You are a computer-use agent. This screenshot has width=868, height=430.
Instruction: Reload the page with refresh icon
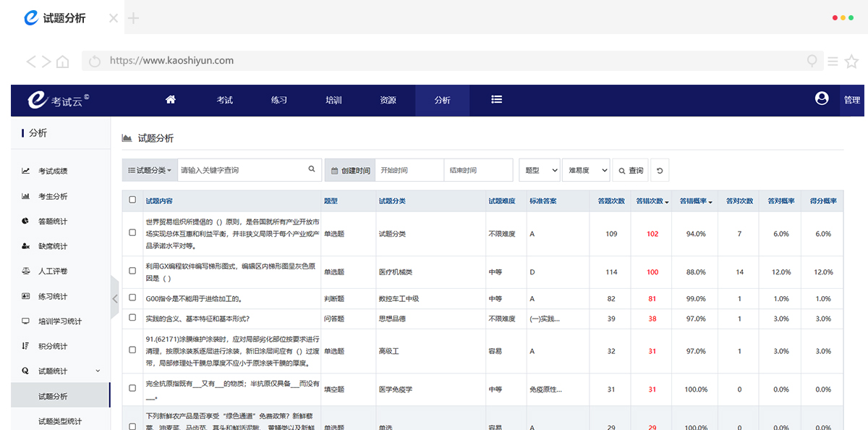tap(94, 62)
